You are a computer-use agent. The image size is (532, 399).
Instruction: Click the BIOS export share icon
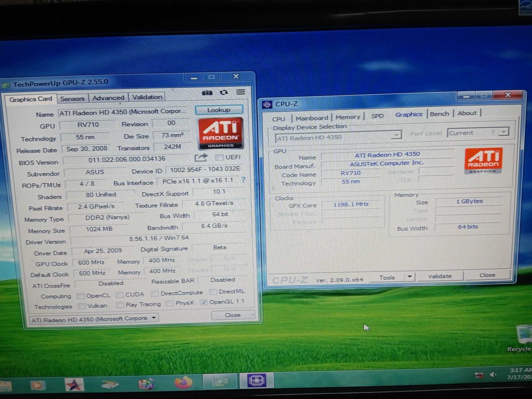[201, 157]
